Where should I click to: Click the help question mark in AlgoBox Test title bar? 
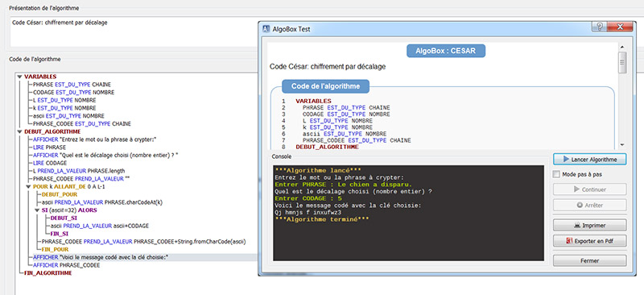pyautogui.click(x=599, y=27)
